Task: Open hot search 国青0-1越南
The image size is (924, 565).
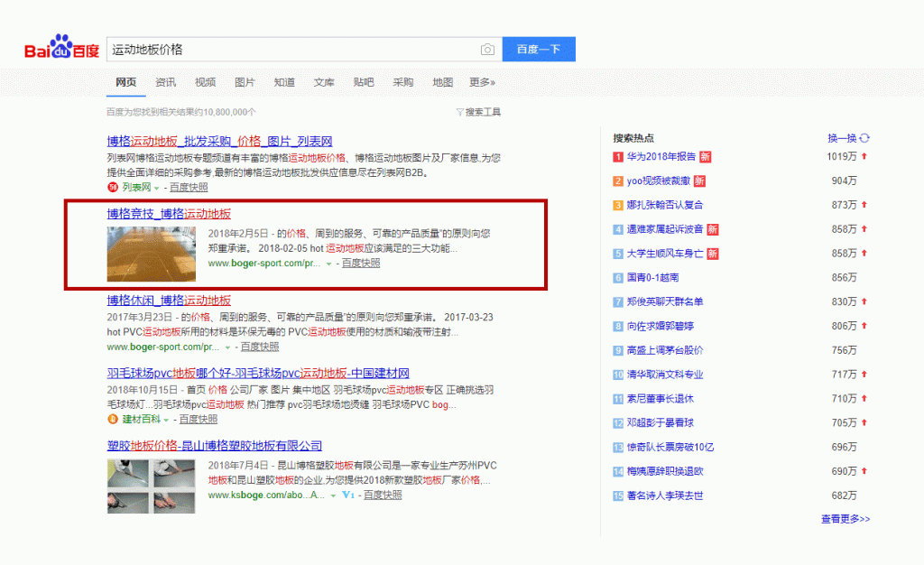Action: pyautogui.click(x=653, y=277)
